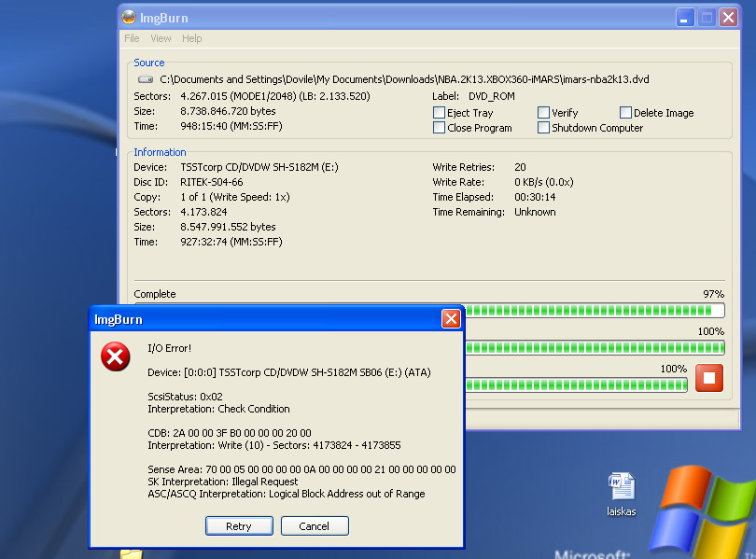
Task: Click the Complete progress bar at 97%
Action: tap(595, 311)
